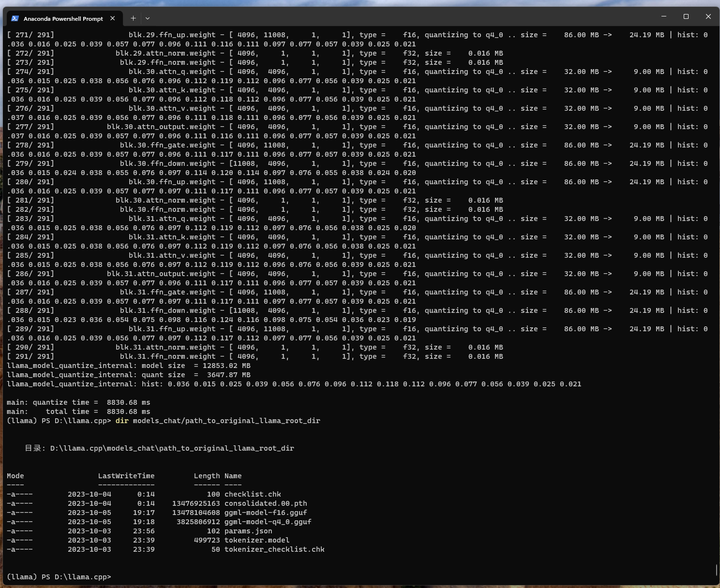Click the prompt line at the bottom
Image resolution: width=720 pixels, height=588 pixels.
click(x=59, y=577)
